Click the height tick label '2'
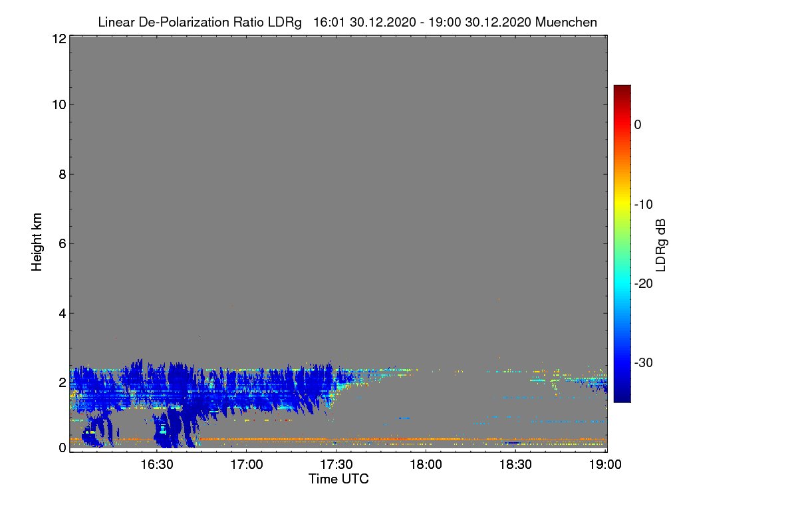Viewport: 798px width, 532px height. pos(62,382)
